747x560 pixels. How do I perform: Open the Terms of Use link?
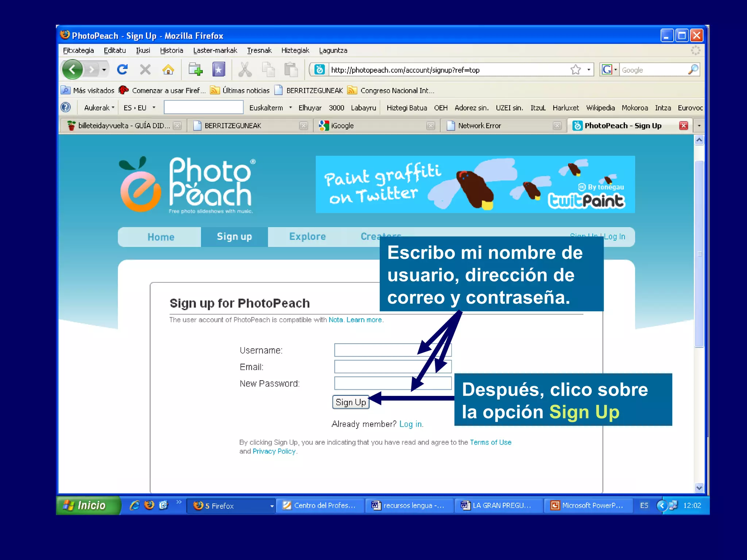coord(491,442)
